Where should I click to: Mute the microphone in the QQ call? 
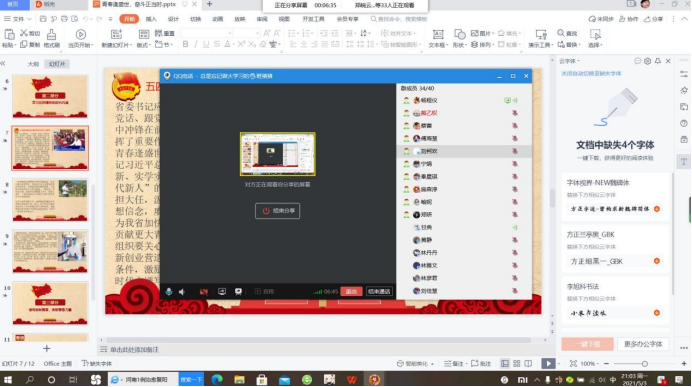[169, 292]
